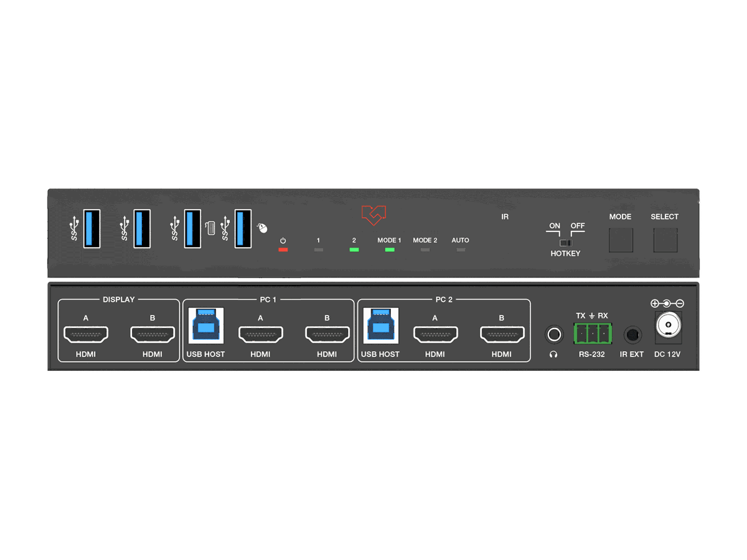
Task: Click the MODE 2 label text
Action: coord(425,240)
